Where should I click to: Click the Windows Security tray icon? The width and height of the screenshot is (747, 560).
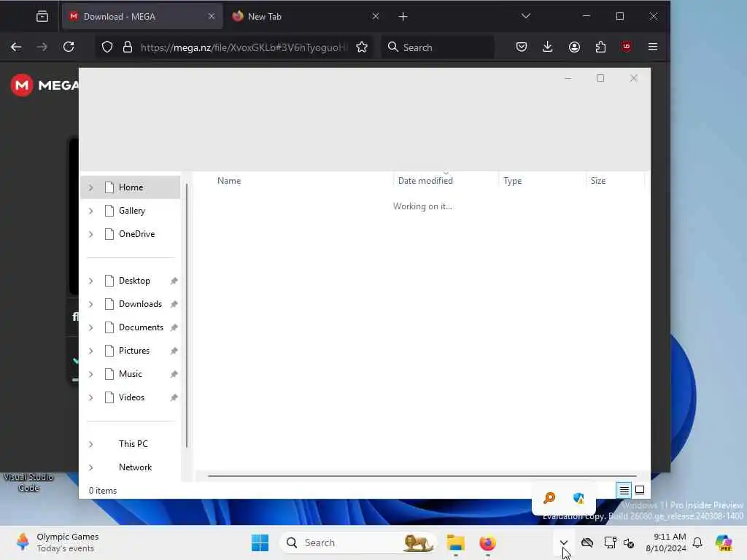[578, 498]
